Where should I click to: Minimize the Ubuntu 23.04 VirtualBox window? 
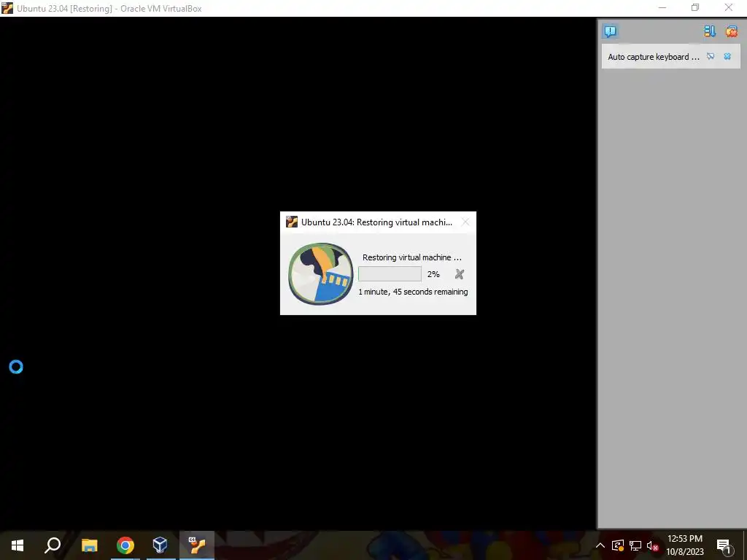pyautogui.click(x=662, y=7)
